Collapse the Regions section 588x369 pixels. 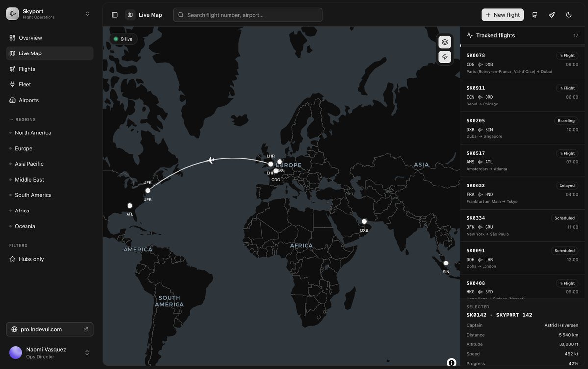coord(23,119)
